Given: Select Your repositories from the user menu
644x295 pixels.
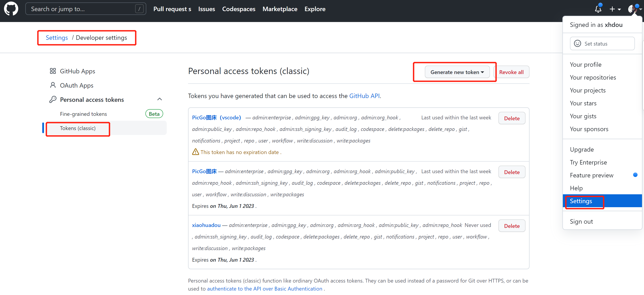Looking at the screenshot, I should click(x=593, y=78).
